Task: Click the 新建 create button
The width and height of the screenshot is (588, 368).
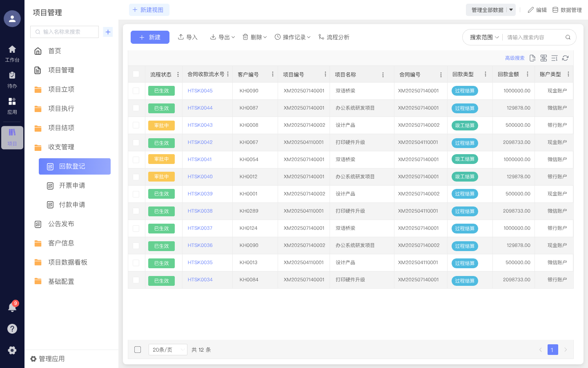Action: tap(150, 37)
